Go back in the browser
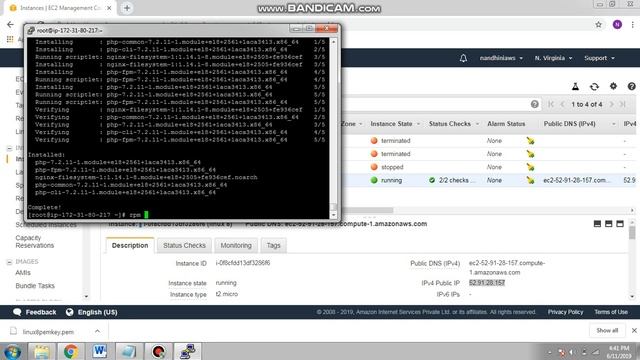The height and width of the screenshot is (360, 640). (10, 24)
